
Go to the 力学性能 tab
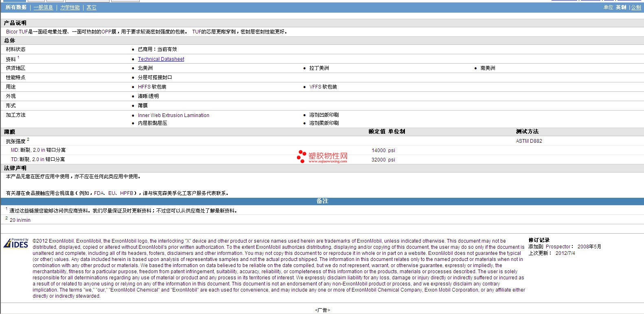(x=70, y=7)
